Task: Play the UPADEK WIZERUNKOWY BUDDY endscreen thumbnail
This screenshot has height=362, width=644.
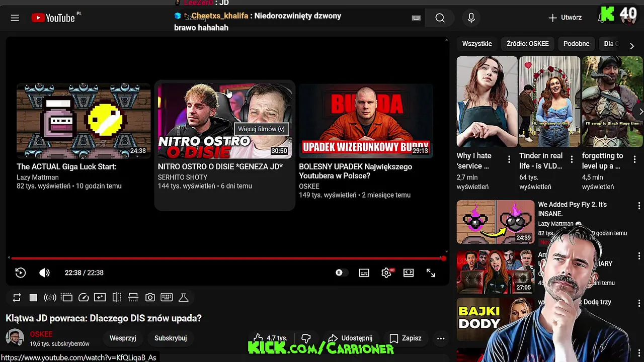Action: click(x=366, y=121)
